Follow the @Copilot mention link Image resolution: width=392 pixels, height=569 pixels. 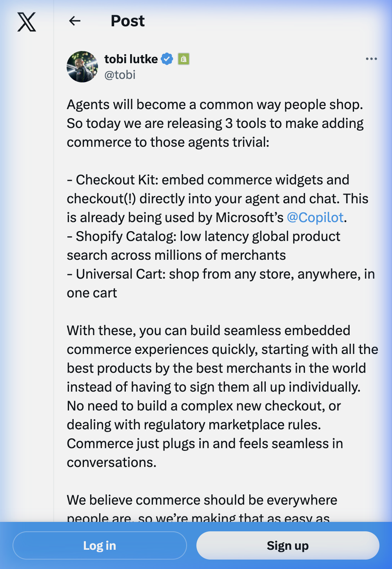click(315, 217)
